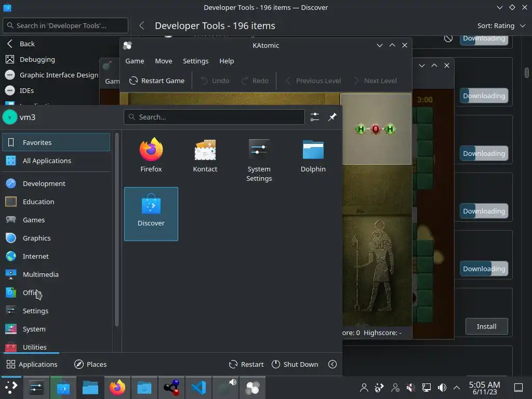Launch Firefox from the taskbar

[x=117, y=388]
